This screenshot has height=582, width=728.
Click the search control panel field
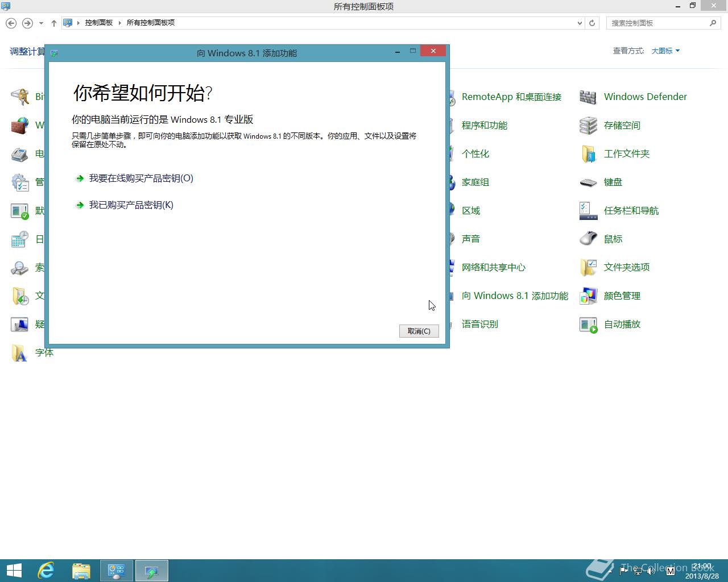tap(657, 23)
